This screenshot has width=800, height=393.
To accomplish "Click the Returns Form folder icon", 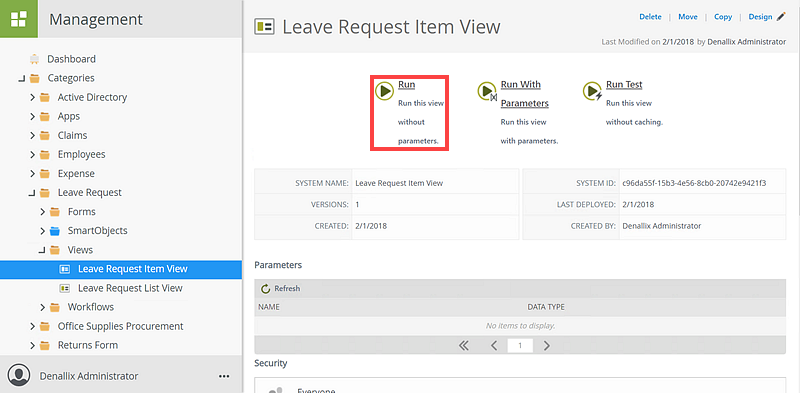I will tap(45, 345).
